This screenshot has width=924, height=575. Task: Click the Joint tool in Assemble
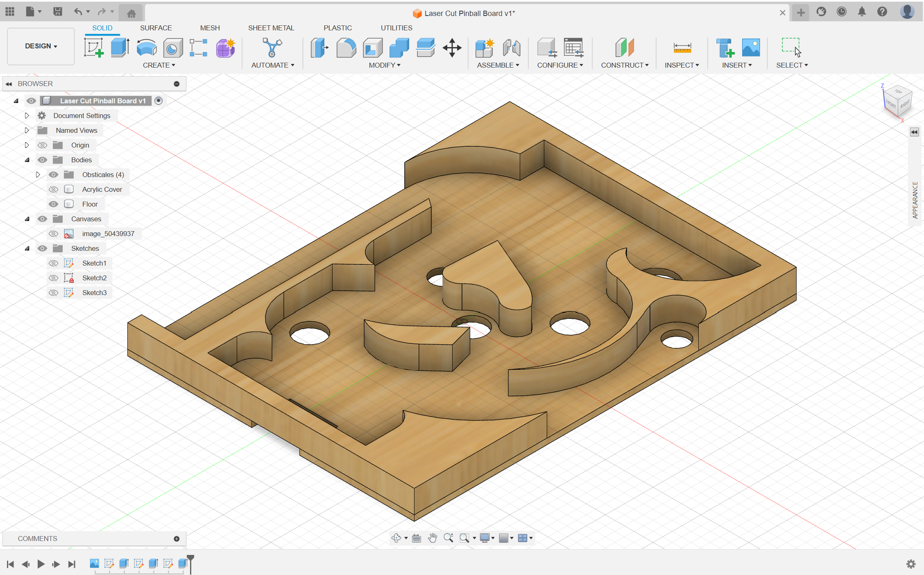512,48
